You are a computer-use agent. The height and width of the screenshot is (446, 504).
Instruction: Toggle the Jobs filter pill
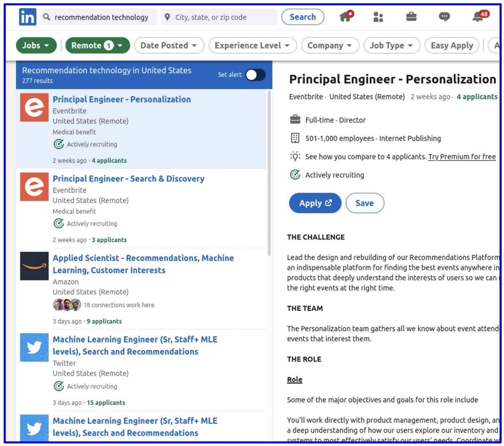tap(36, 45)
